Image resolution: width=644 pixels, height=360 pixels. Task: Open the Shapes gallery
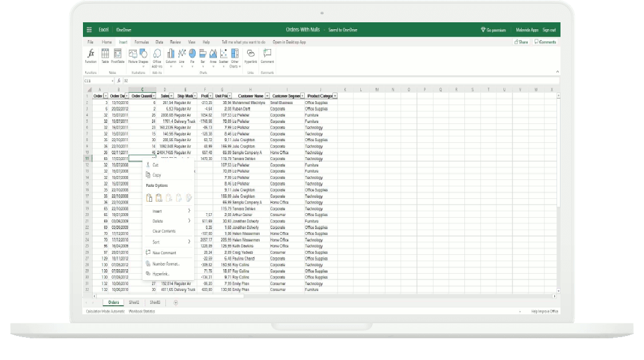click(x=144, y=57)
